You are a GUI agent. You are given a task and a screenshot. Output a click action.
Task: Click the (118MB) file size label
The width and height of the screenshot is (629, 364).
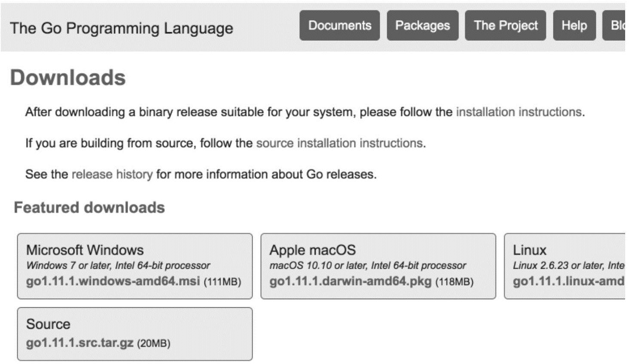click(455, 282)
